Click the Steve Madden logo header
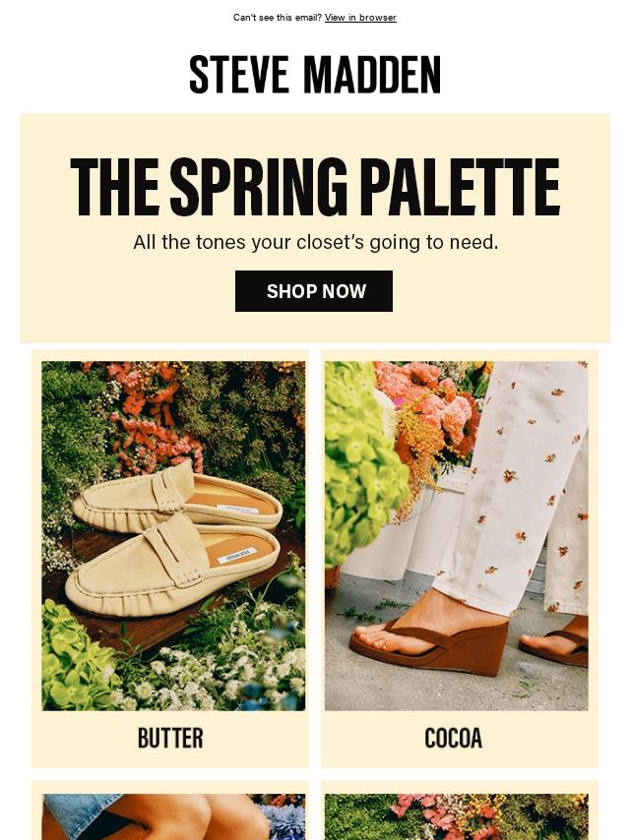 [x=315, y=75]
